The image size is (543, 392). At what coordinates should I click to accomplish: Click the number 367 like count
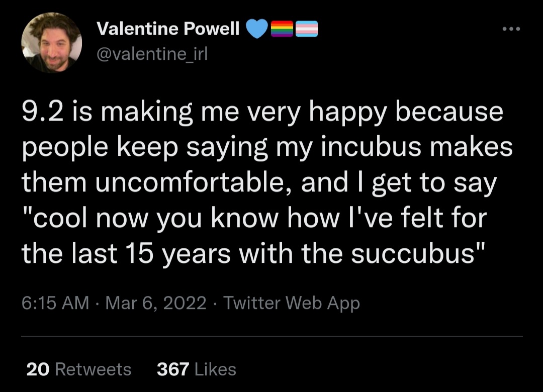(173, 369)
